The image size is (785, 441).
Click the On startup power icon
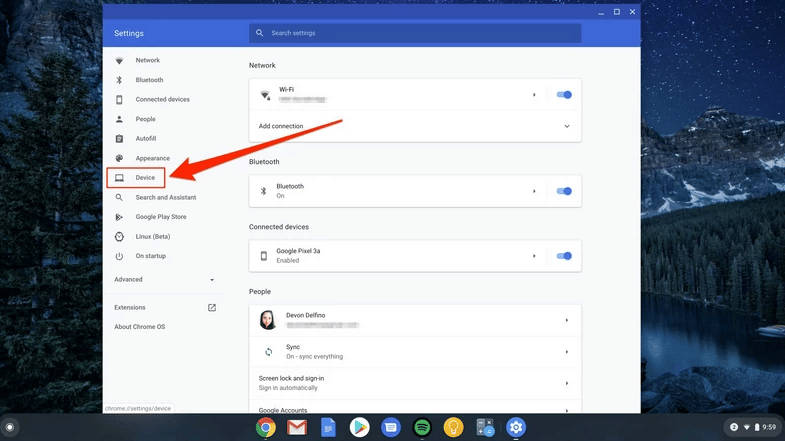(119, 256)
